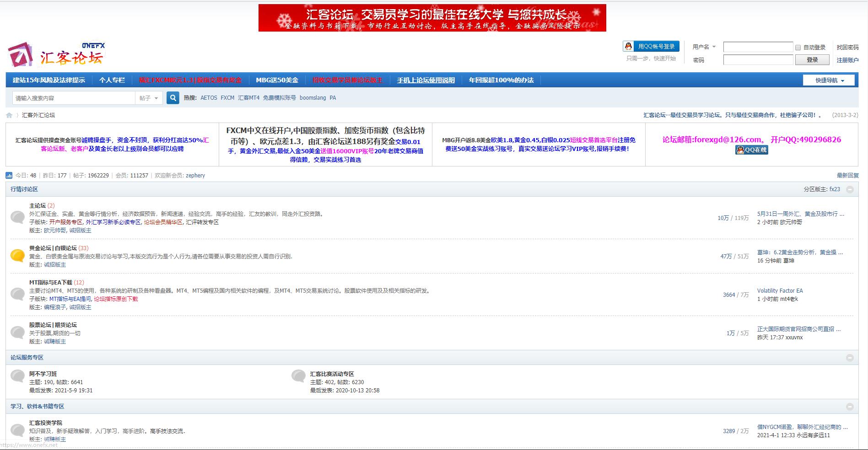Click the search content input field
The height and width of the screenshot is (450, 868).
73,98
